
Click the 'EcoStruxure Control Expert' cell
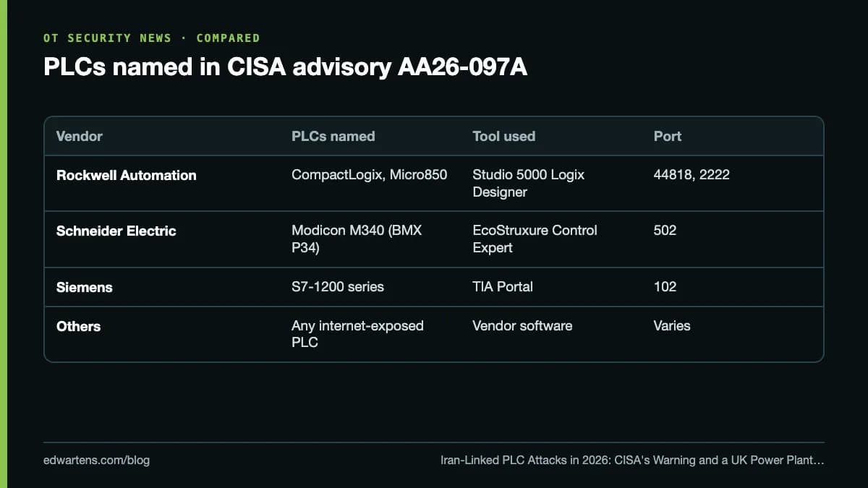[535, 239]
